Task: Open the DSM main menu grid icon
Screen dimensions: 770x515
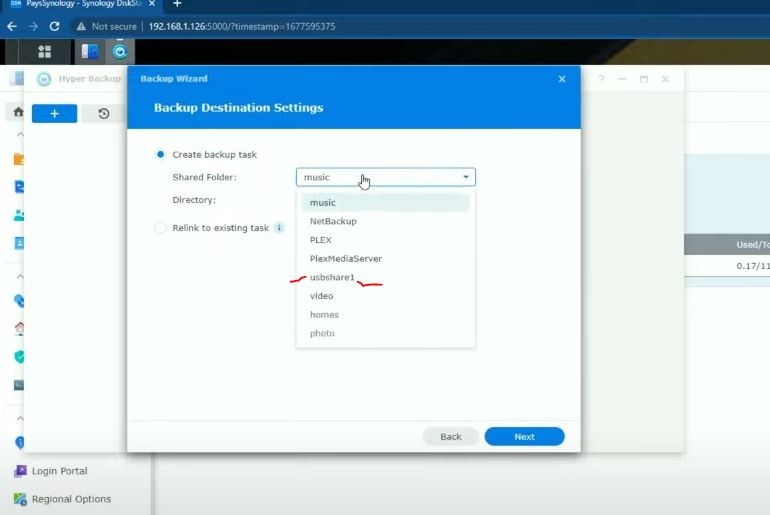Action: (x=45, y=52)
